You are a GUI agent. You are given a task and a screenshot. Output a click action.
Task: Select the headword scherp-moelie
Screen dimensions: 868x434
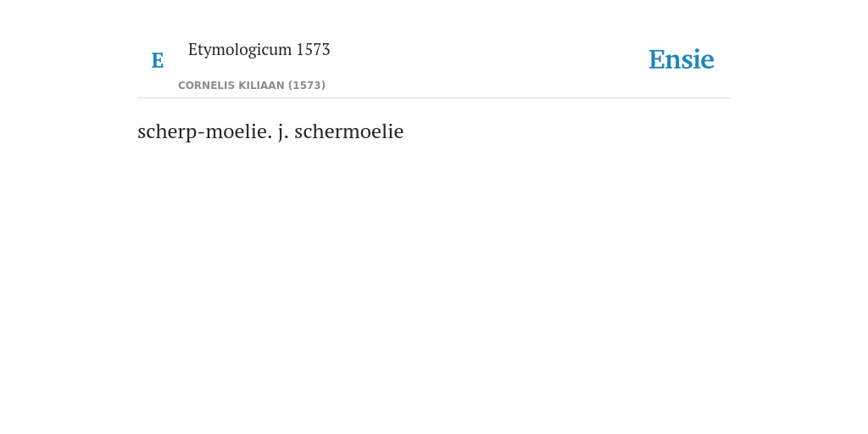coord(203,131)
